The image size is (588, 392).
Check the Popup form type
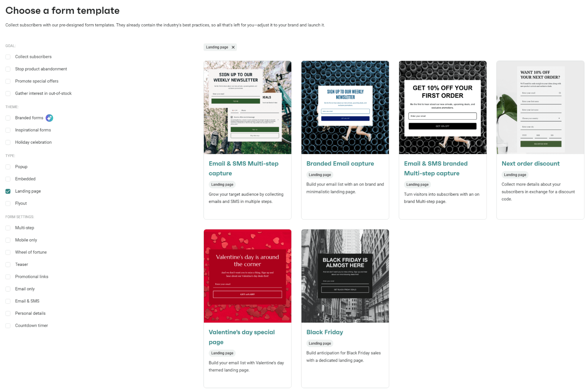pos(8,166)
